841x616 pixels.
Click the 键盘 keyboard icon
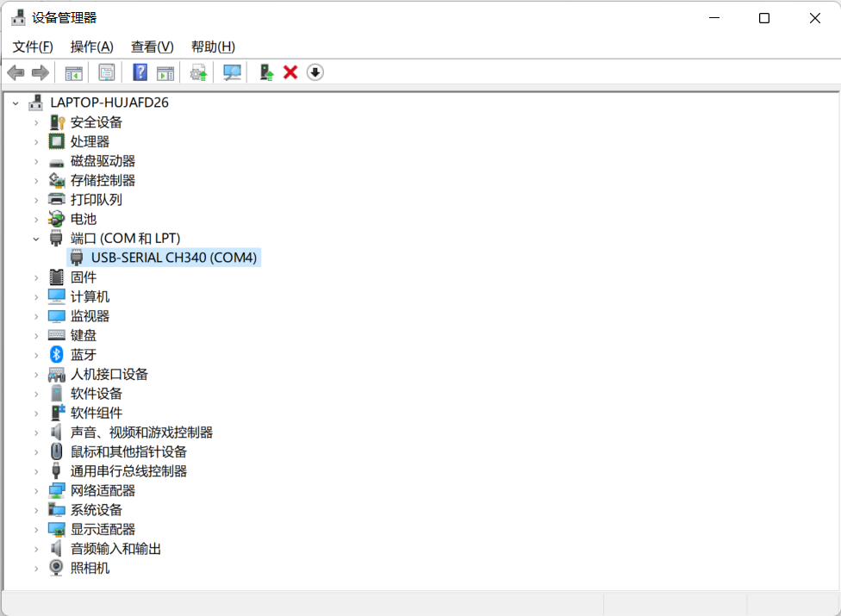click(56, 335)
